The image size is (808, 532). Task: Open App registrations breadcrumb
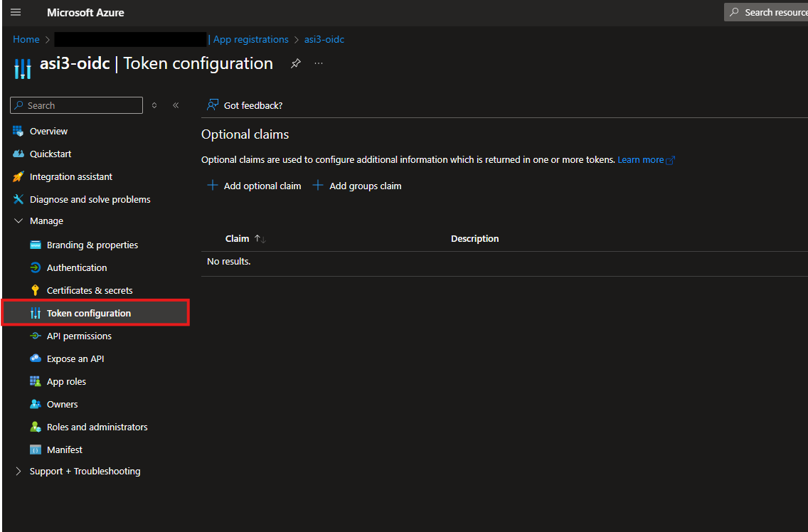[251, 39]
